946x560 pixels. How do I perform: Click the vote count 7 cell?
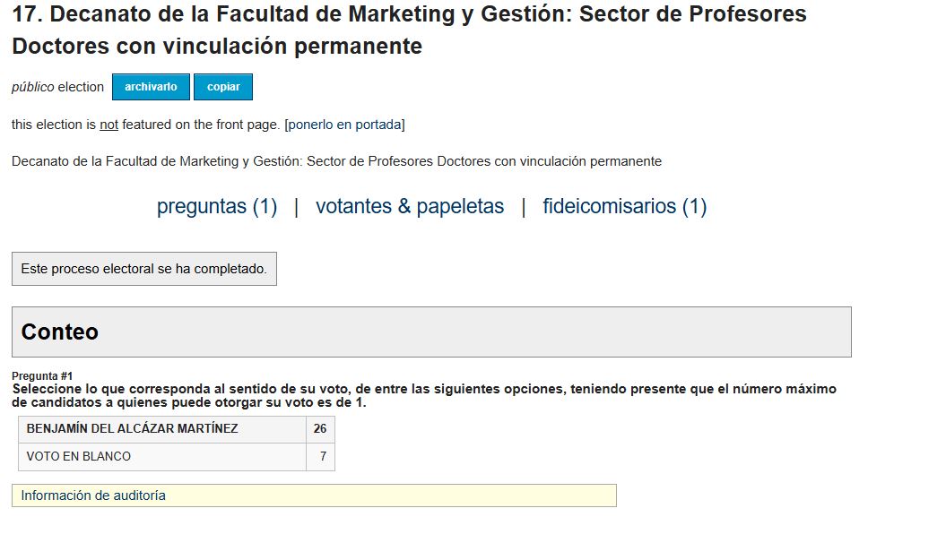pyautogui.click(x=320, y=457)
